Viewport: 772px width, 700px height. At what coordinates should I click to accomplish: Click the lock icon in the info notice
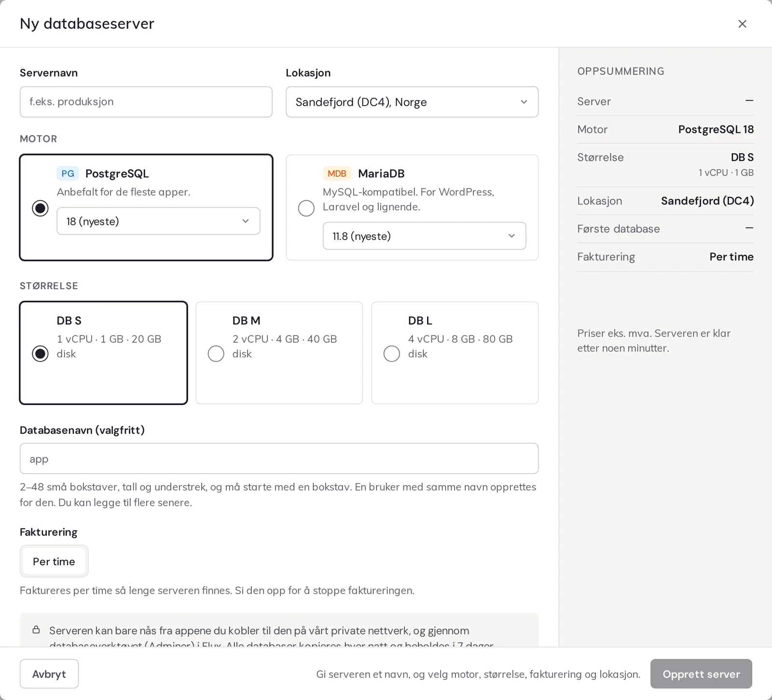coord(36,630)
